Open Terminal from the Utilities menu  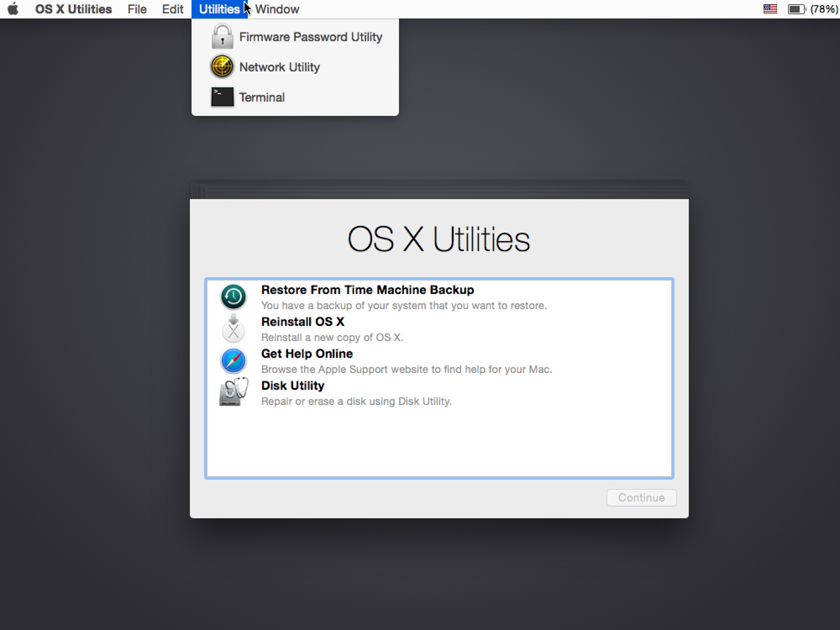click(x=295, y=97)
